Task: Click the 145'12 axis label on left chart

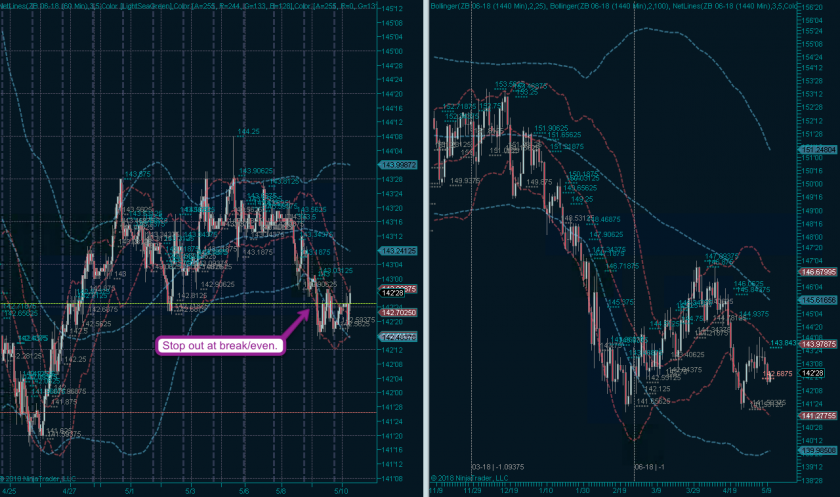Action: coord(393,9)
